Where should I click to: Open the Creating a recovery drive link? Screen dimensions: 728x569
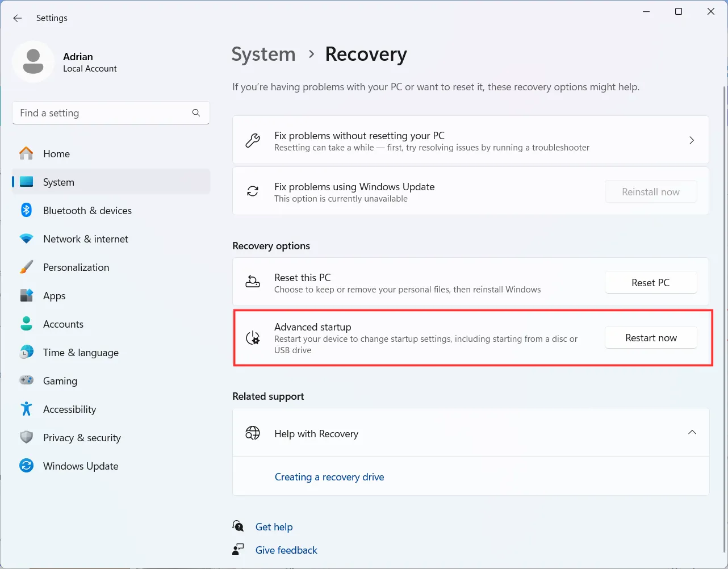point(329,477)
